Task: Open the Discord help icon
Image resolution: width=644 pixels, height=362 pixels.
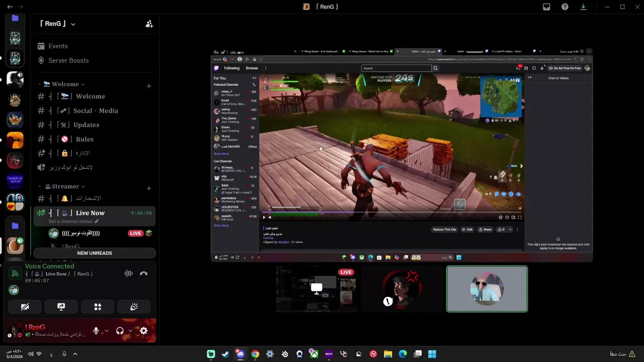Action: click(x=565, y=7)
